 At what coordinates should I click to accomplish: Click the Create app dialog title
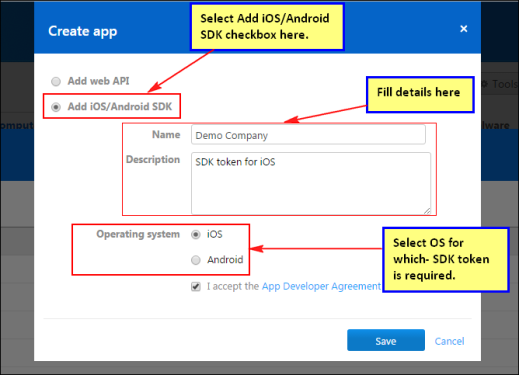coord(83,31)
